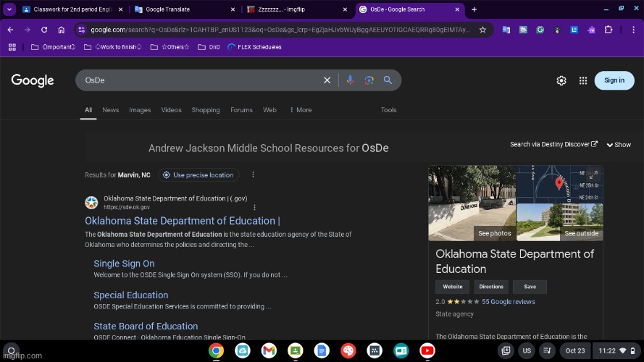Open the More search filters dropdown
The width and height of the screenshot is (644, 362).
(x=300, y=110)
